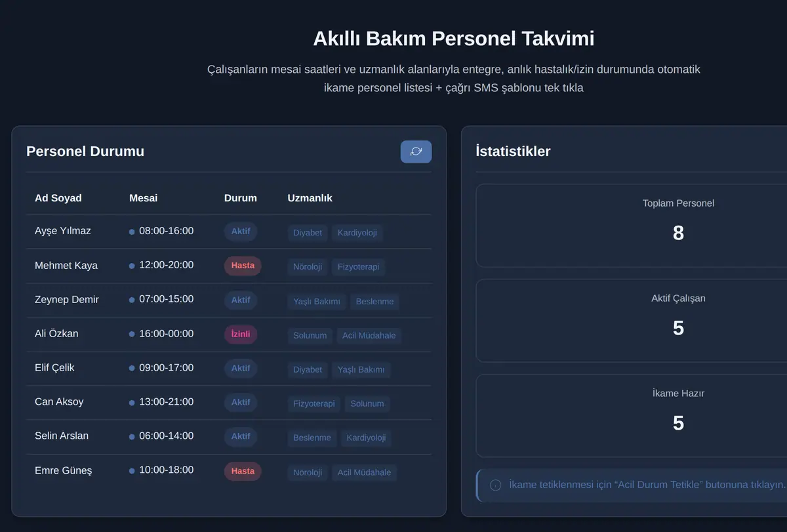Click Emre Güneş's Acil Müdahale tag
This screenshot has height=532, width=787.
[365, 473]
